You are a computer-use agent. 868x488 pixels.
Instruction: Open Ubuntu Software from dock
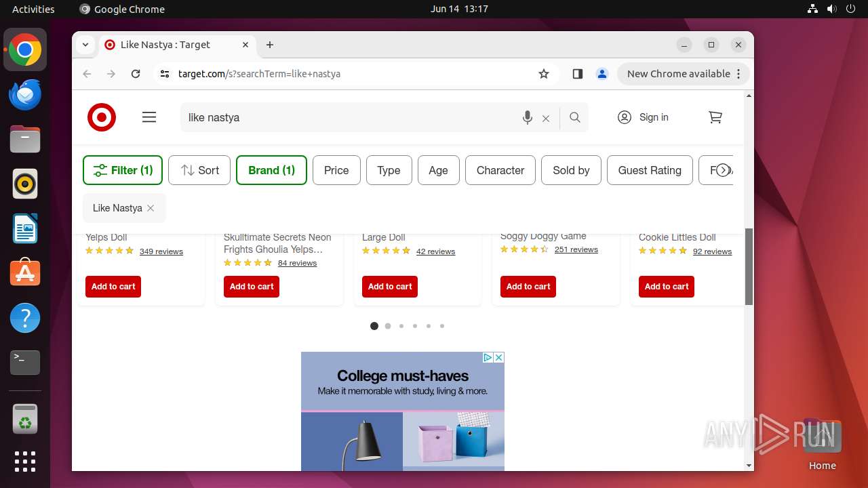click(25, 273)
